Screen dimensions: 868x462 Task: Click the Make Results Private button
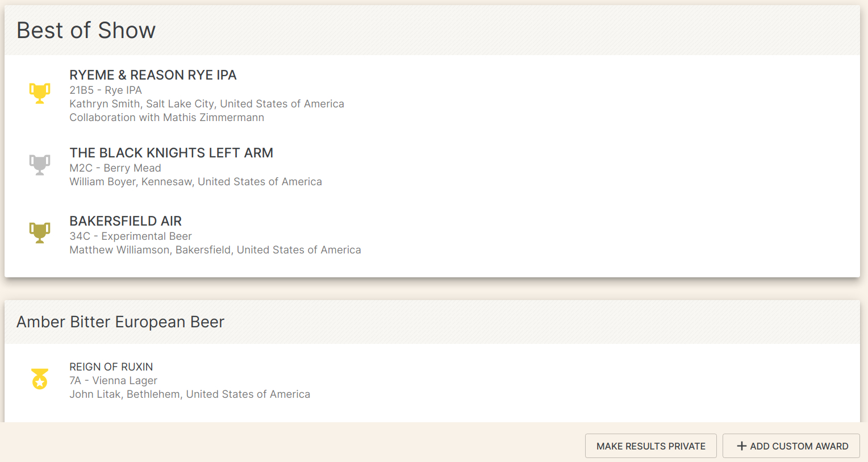pos(651,446)
